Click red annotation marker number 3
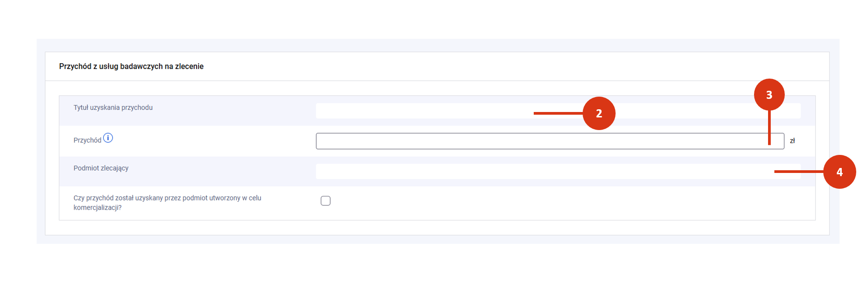Screen dimensions: 868x289 [x=769, y=95]
